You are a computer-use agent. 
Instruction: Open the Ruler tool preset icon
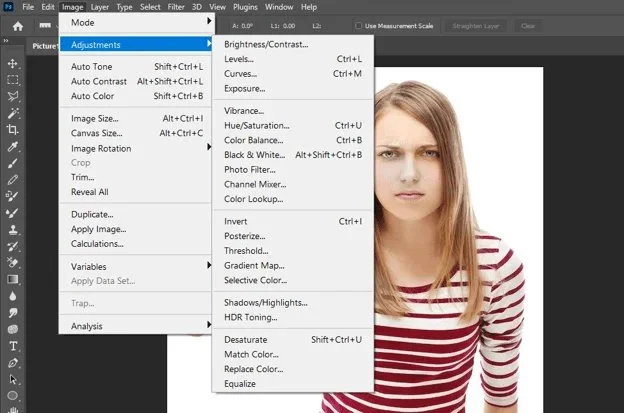45,25
